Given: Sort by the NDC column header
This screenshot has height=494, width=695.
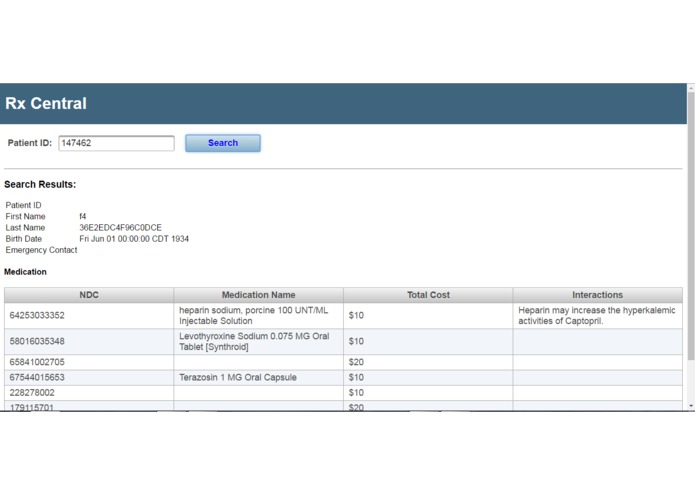Looking at the screenshot, I should pyautogui.click(x=89, y=295).
